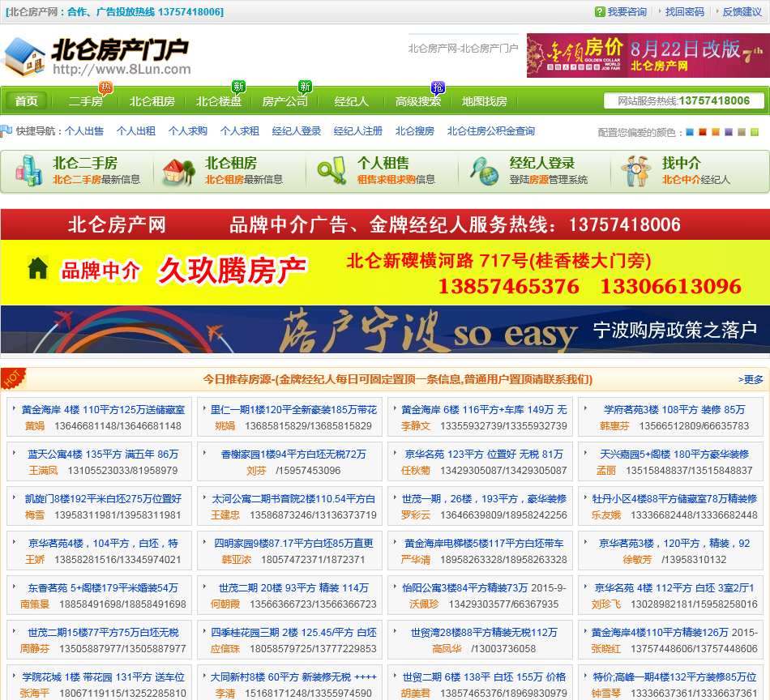Click the >更多 link in recommended listings
Screen dimensions: 770x700
click(751, 379)
